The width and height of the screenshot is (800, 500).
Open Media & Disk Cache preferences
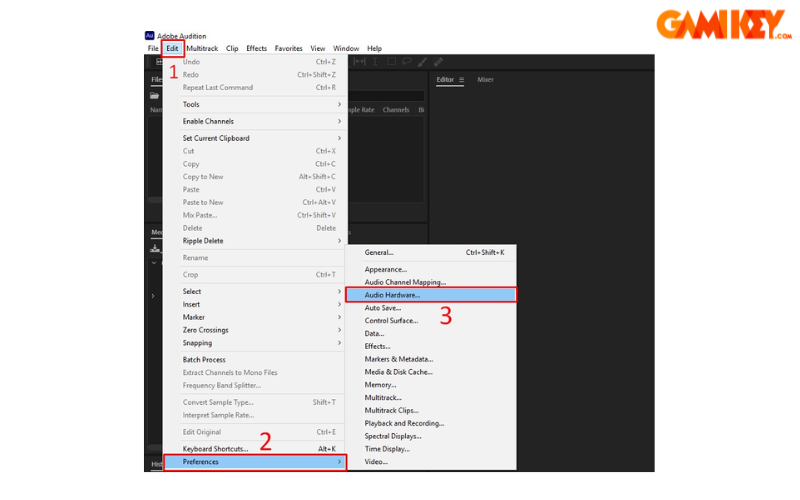click(396, 372)
